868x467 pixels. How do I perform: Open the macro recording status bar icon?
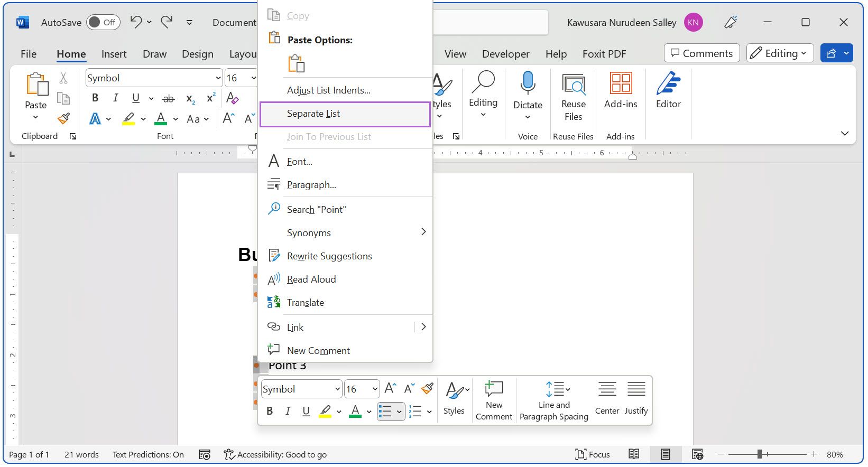click(x=205, y=454)
